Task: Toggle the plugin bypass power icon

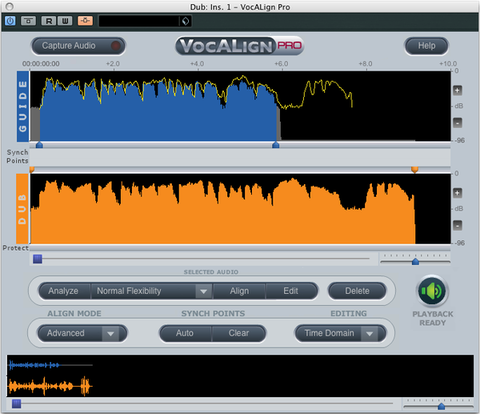Action: [10, 21]
